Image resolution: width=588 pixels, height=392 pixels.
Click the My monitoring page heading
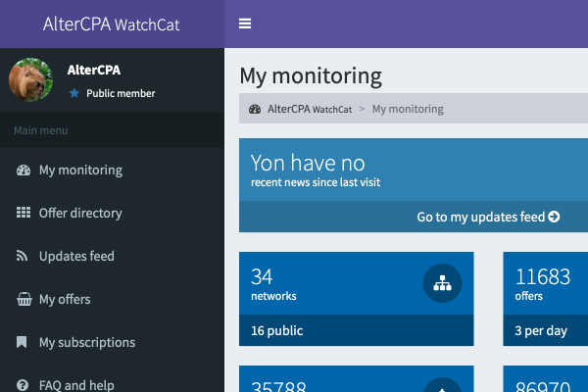pos(311,76)
